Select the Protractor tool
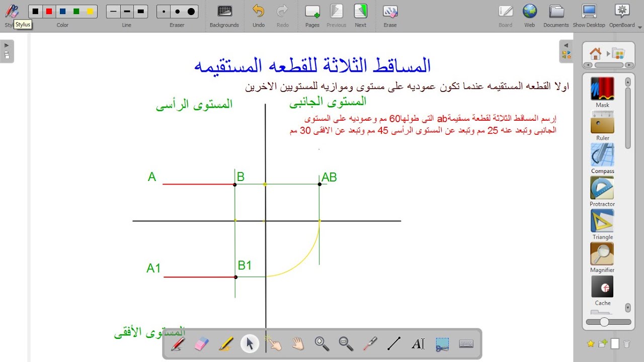The height and width of the screenshot is (362, 644). point(602,189)
